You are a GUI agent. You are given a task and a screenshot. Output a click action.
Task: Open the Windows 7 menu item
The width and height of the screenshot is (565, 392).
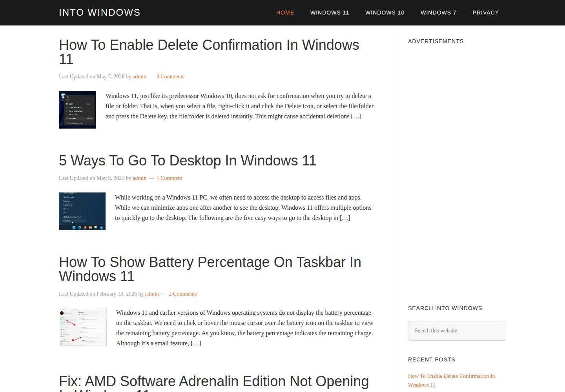pyautogui.click(x=439, y=13)
